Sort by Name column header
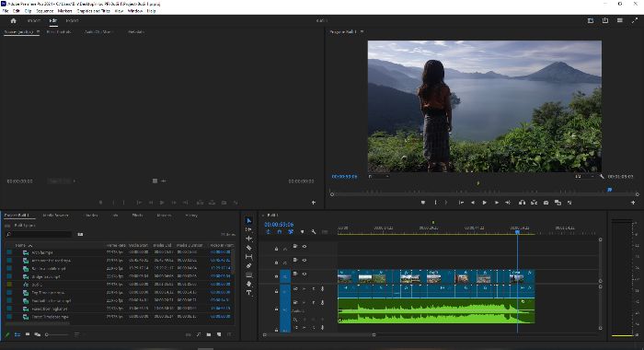The image size is (644, 350). click(x=20, y=245)
